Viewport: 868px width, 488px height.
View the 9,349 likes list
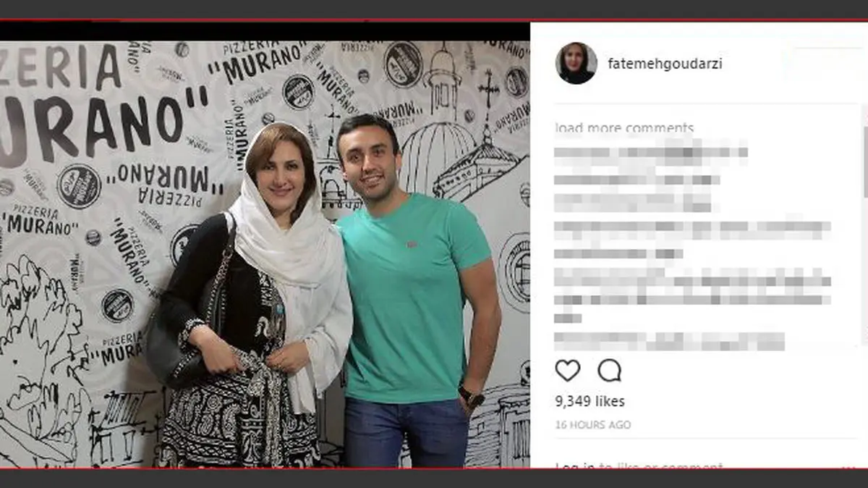coord(590,401)
